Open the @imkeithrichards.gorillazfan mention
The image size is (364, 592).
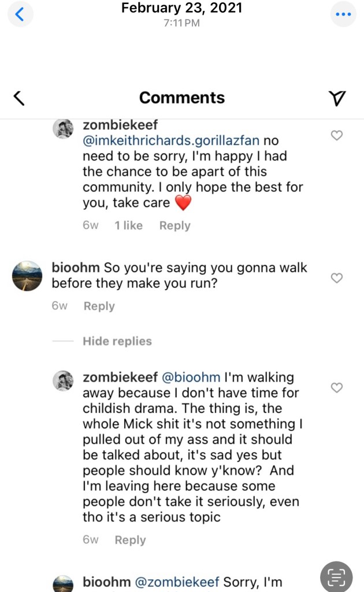pyautogui.click(x=171, y=140)
